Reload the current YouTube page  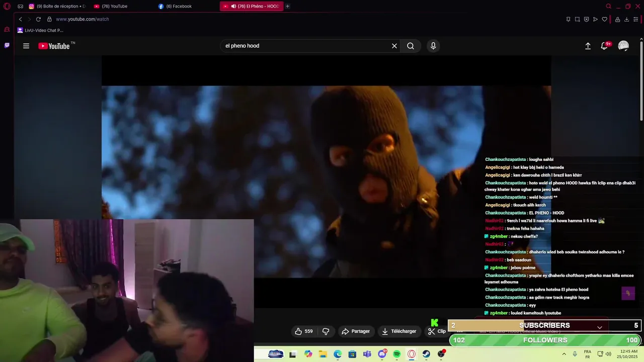coord(38,19)
